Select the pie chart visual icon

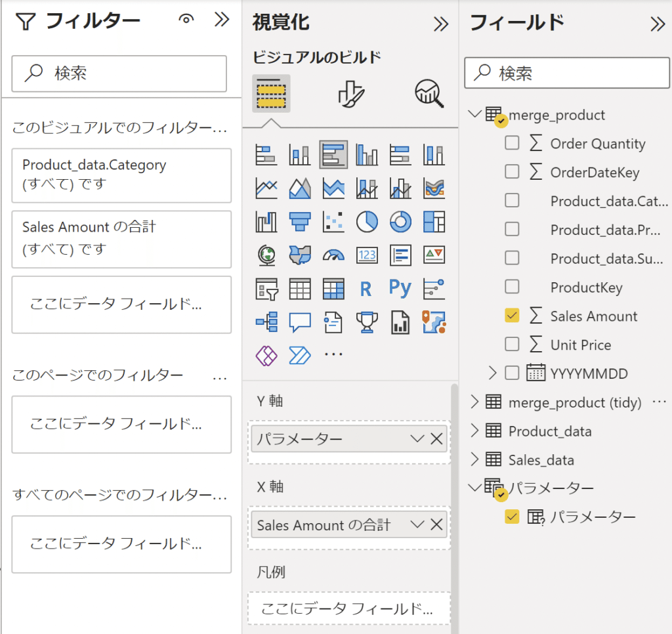(367, 222)
